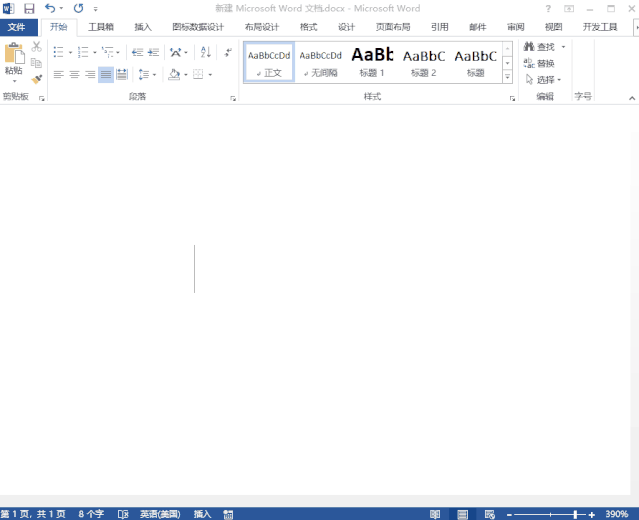Switch to the 引用 tab
639x520 pixels.
click(x=440, y=27)
